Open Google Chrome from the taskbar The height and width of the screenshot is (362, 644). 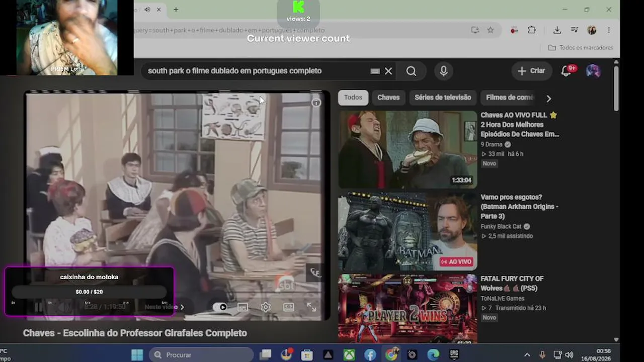click(x=391, y=354)
